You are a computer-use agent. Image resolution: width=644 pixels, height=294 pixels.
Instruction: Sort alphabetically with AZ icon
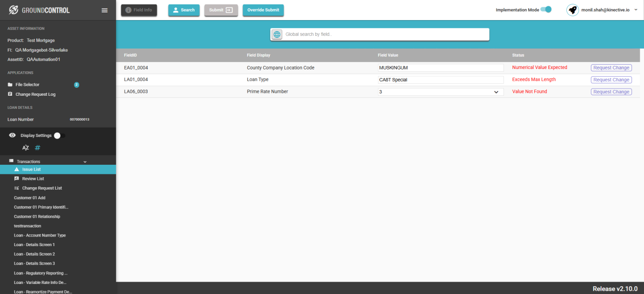[x=26, y=148]
